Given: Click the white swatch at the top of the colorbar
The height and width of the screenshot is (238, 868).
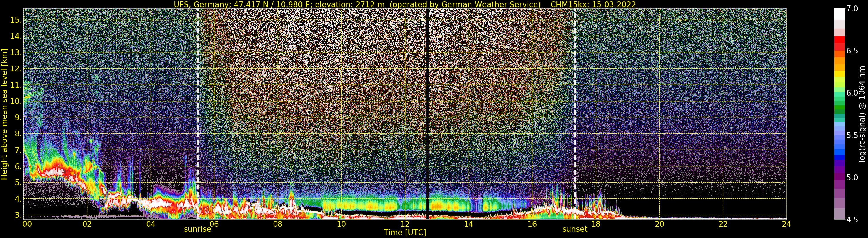Looking at the screenshot, I should click(840, 14).
